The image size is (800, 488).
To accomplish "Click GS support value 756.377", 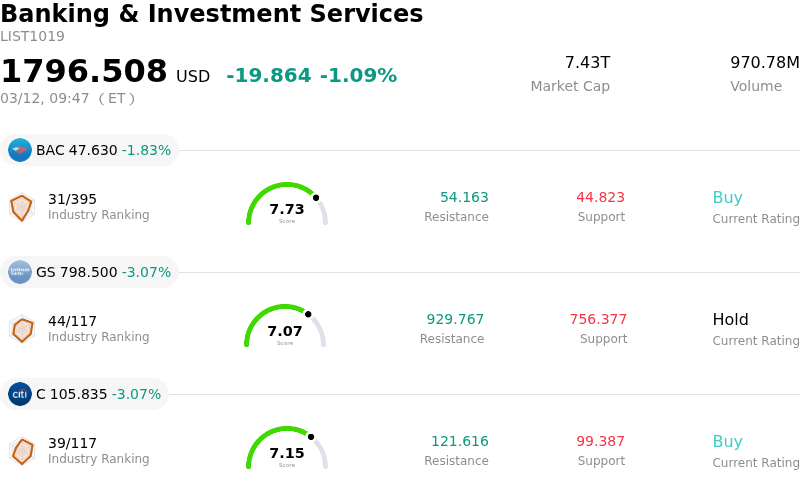I will click(x=598, y=320).
